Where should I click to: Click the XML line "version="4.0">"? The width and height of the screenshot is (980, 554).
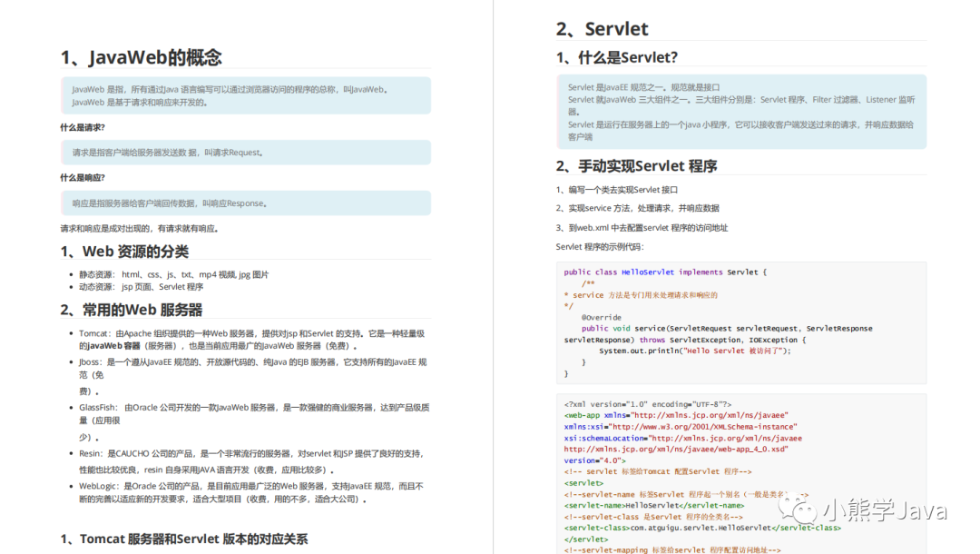coord(594,460)
